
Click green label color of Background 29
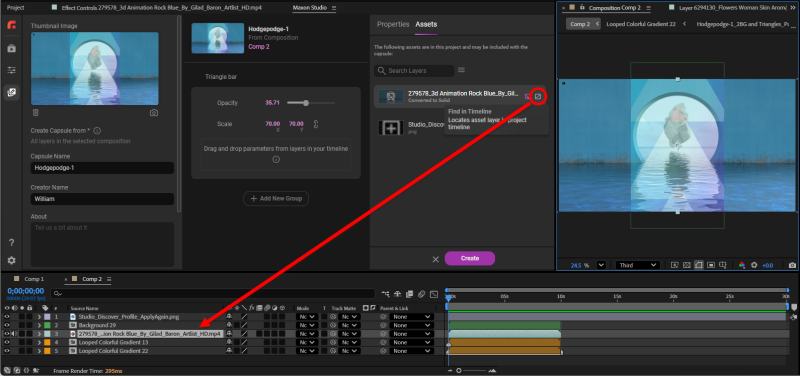point(47,325)
